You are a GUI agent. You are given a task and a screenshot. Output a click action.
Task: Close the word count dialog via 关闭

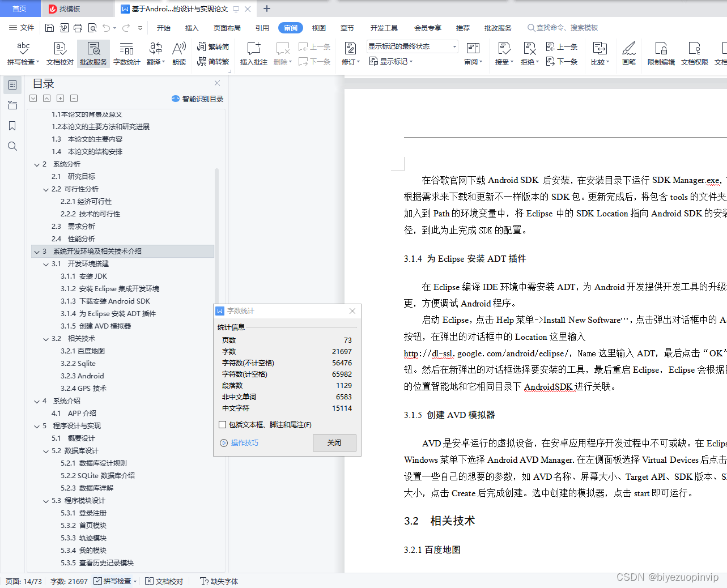(334, 443)
